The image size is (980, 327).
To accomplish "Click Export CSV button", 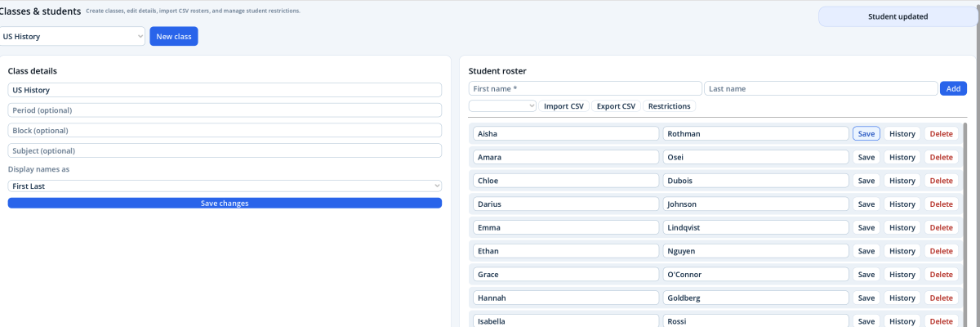I will [x=616, y=106].
